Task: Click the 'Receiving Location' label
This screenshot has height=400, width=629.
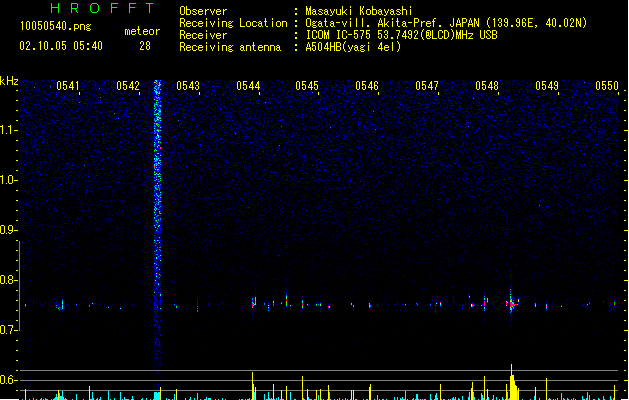Action: [x=233, y=23]
